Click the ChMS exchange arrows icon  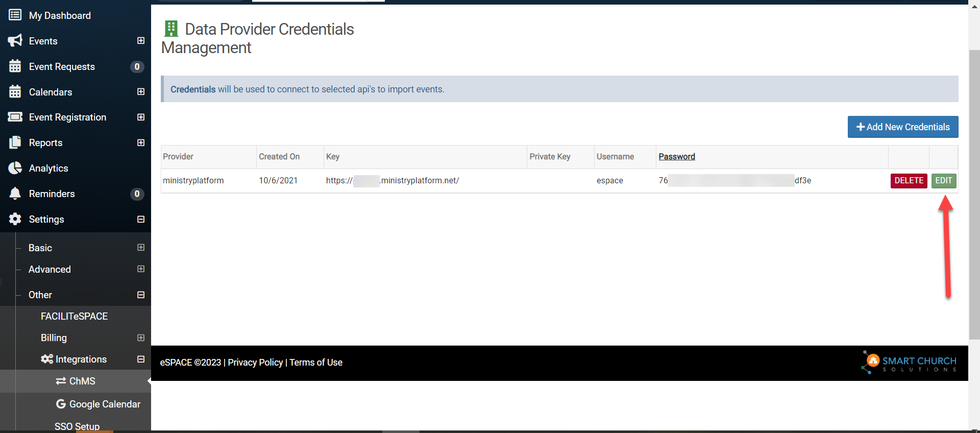tap(61, 381)
